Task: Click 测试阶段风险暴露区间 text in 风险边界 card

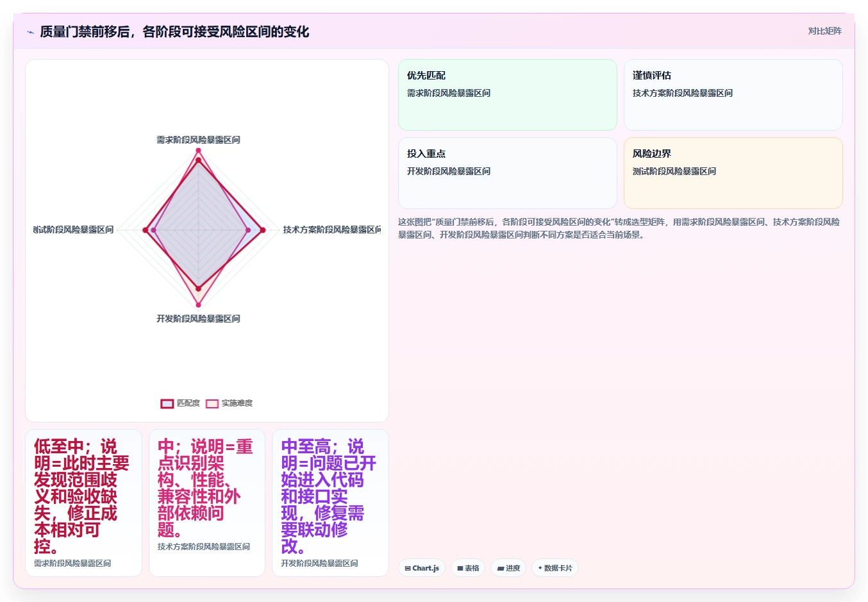Action: [x=674, y=171]
